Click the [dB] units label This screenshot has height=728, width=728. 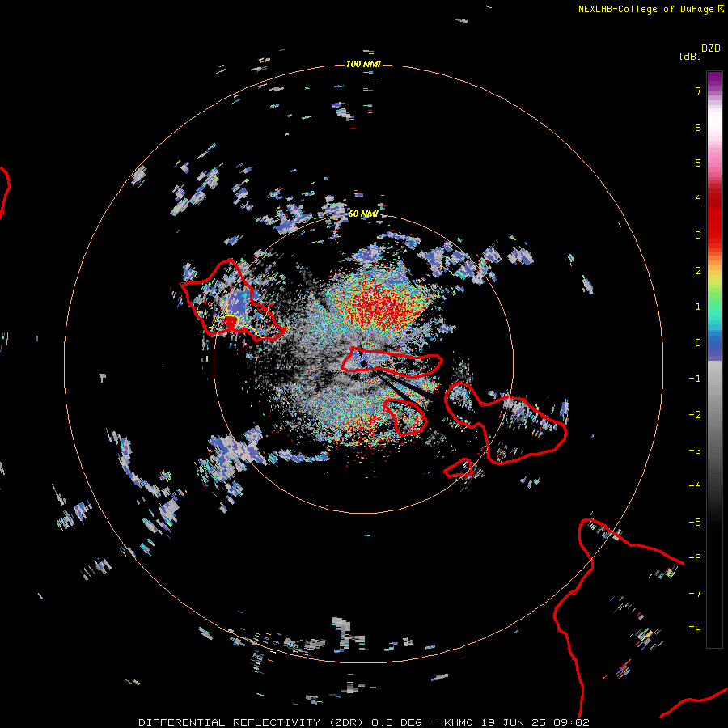pyautogui.click(x=690, y=56)
